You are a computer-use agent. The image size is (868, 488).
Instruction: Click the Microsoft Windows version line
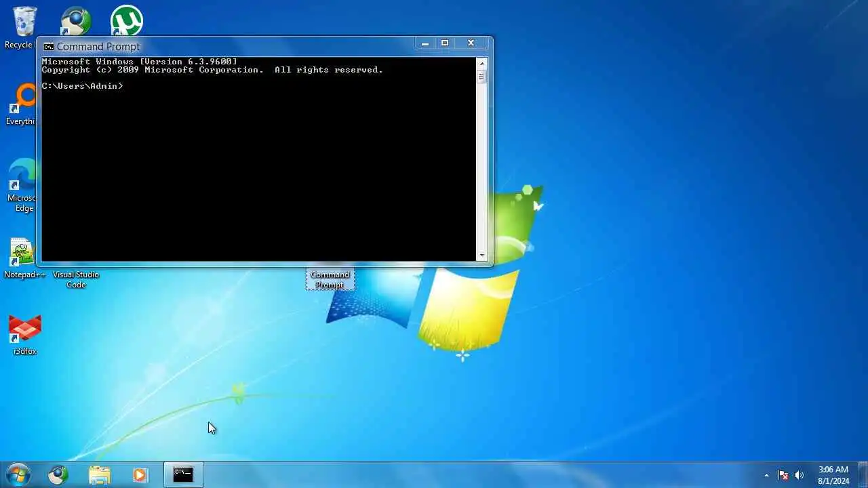[139, 62]
